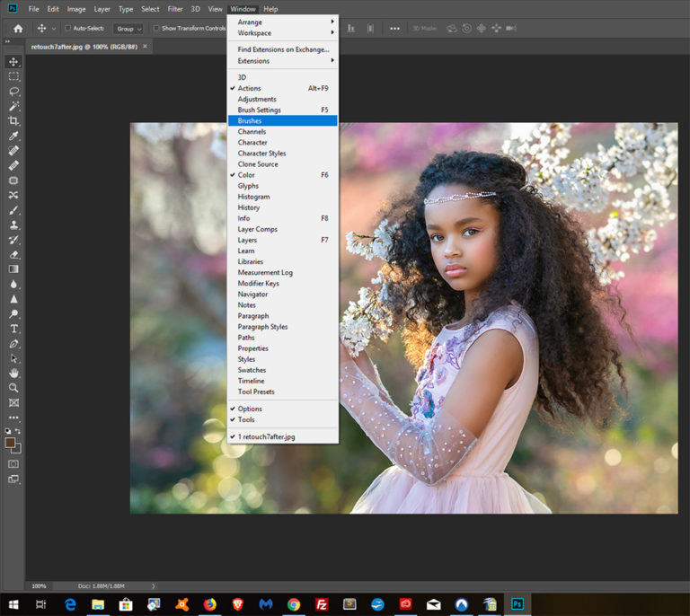Open the Filter menu

coord(174,9)
